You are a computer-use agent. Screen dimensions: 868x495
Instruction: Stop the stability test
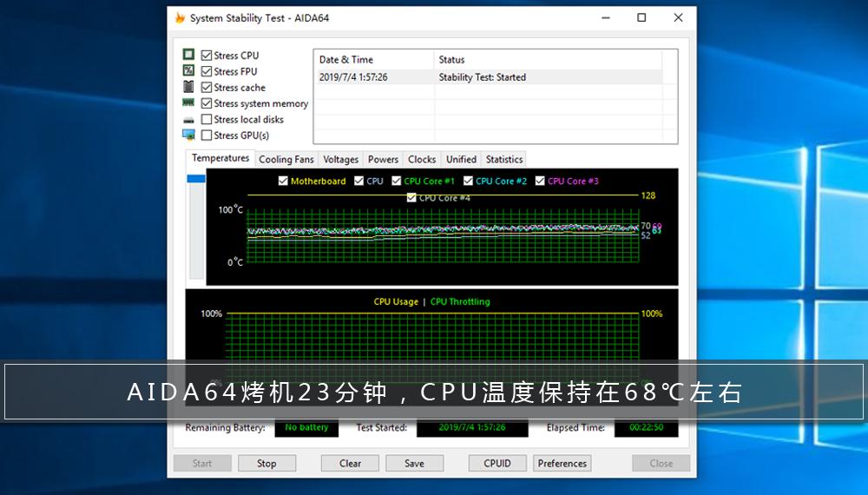click(266, 464)
